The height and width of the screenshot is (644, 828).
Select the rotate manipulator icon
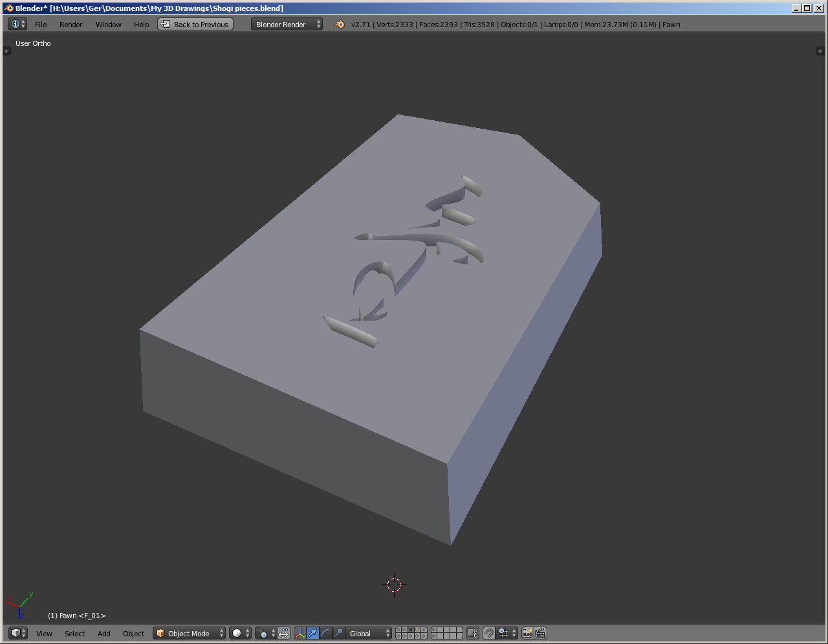pos(325,633)
